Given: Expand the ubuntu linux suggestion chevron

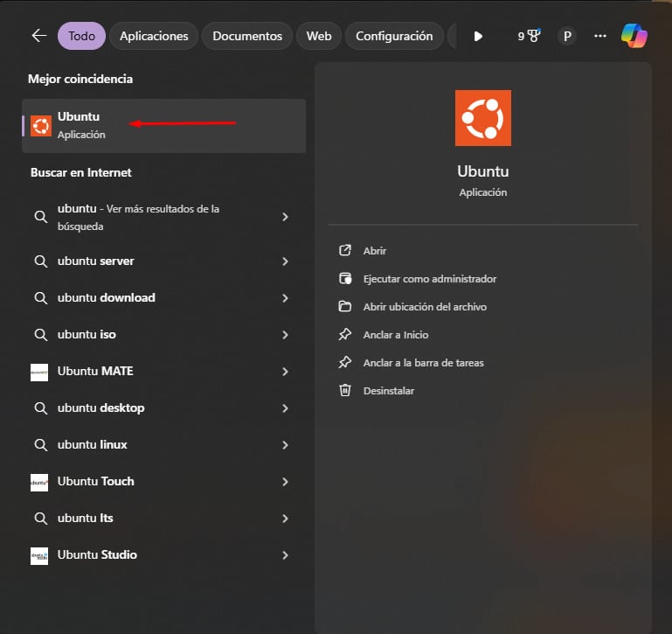Looking at the screenshot, I should click(285, 445).
